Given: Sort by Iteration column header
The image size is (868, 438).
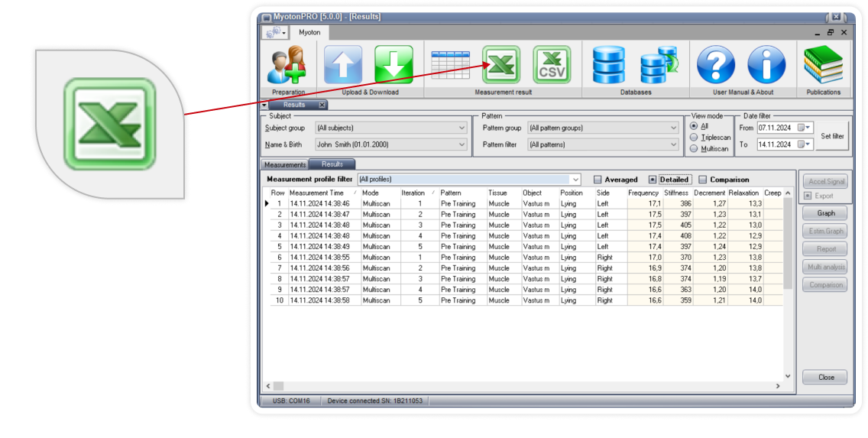Looking at the screenshot, I should [419, 193].
